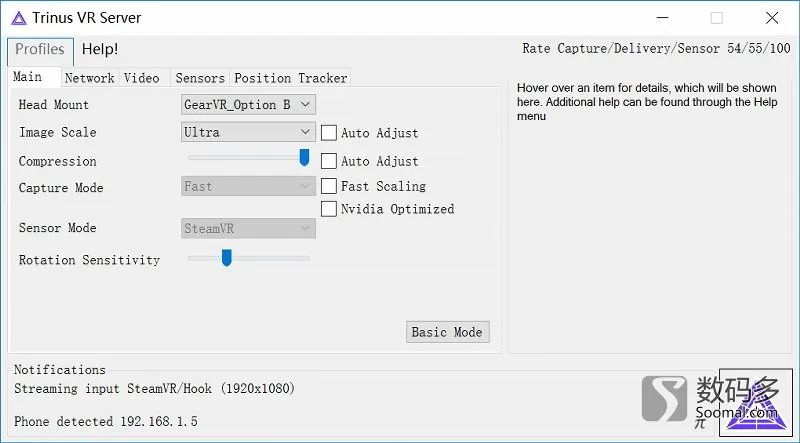This screenshot has width=800, height=443.
Task: Check the Nvidia Optimized option
Action: pyautogui.click(x=329, y=209)
